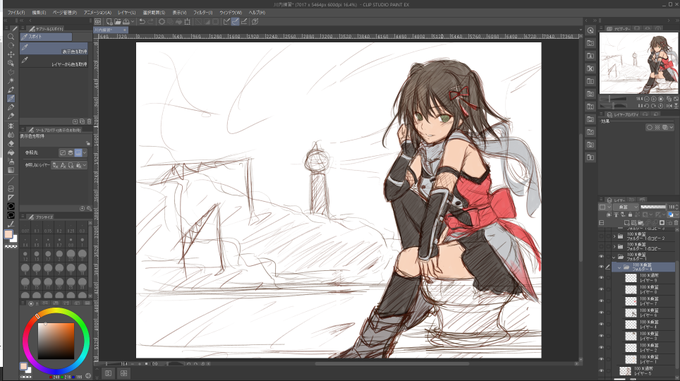Click the Create layer mask icon in Layer panel

point(662,223)
